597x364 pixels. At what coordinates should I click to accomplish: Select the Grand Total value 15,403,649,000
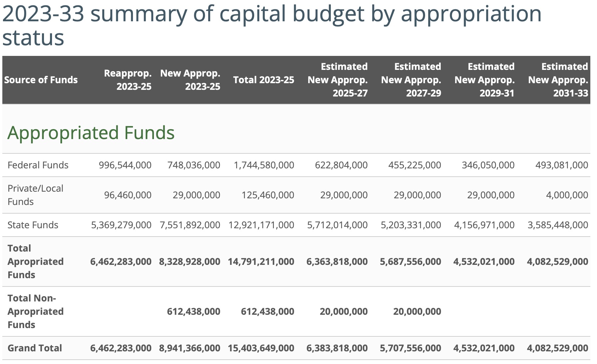261,348
